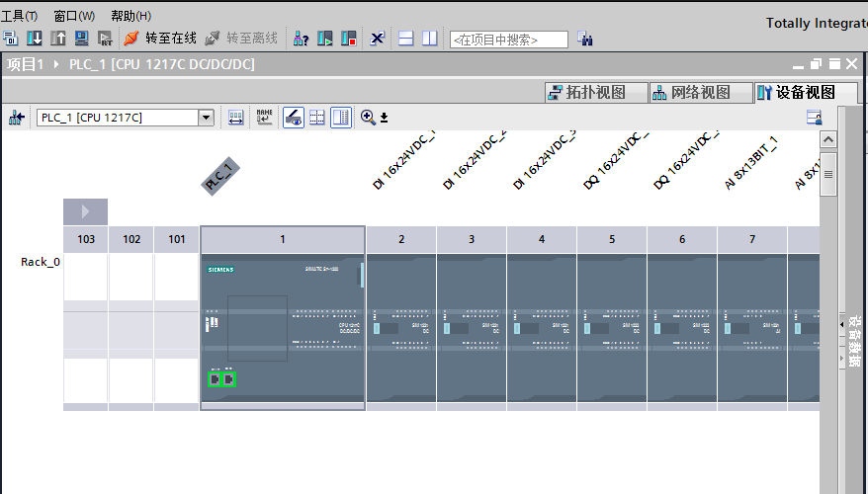Click the accessible devices icon

(301, 39)
